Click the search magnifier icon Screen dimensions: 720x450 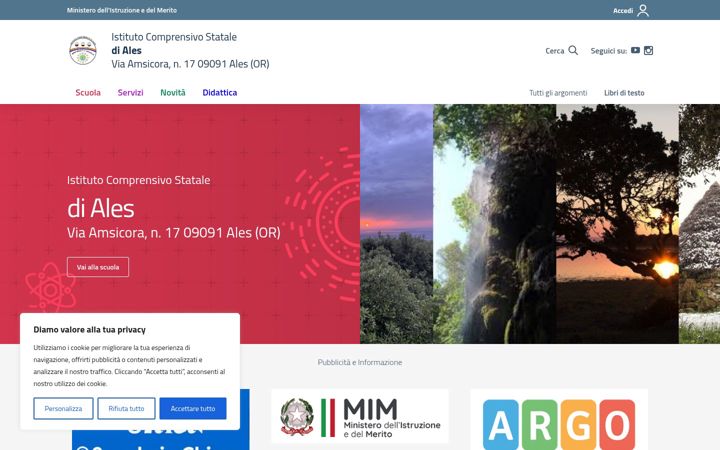click(573, 51)
